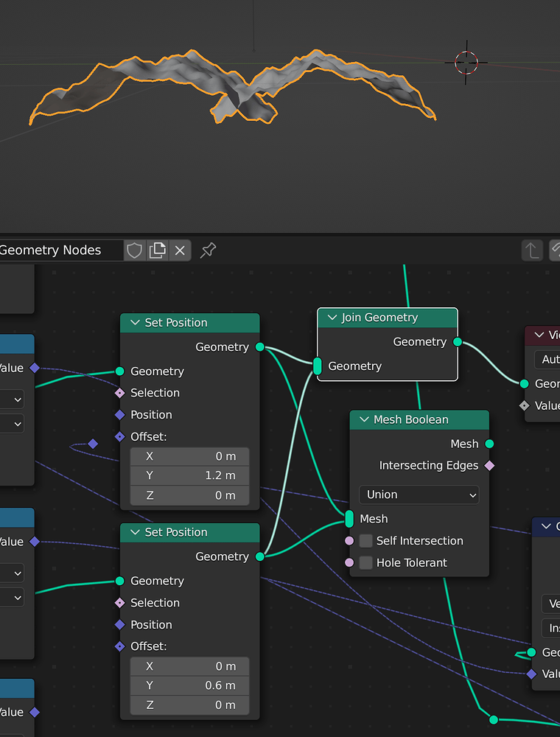The image size is (560, 737).
Task: Click the purple reroute diamond left of Offset
Action: (x=93, y=444)
